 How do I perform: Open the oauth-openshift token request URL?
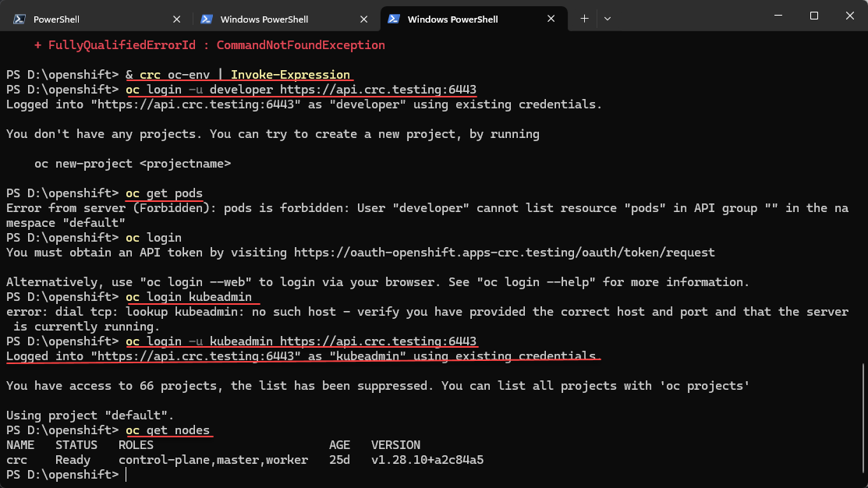(504, 253)
